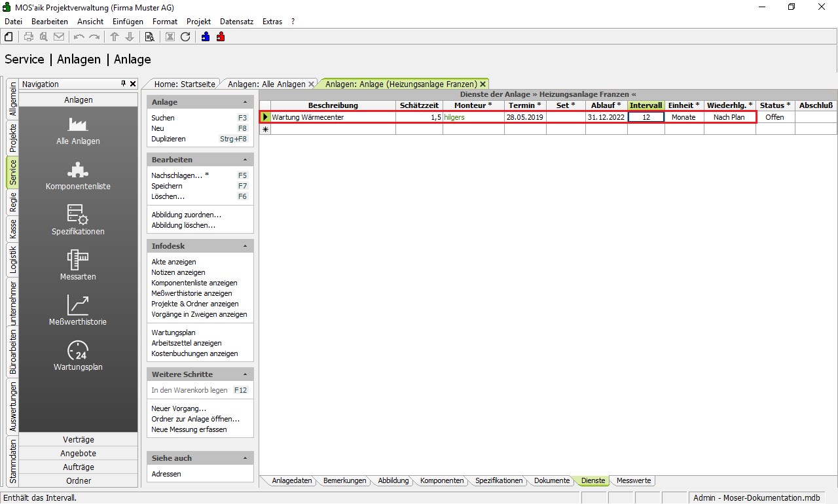Open the Datensatz menu
Screen dimensions: 838x504
(x=236, y=22)
